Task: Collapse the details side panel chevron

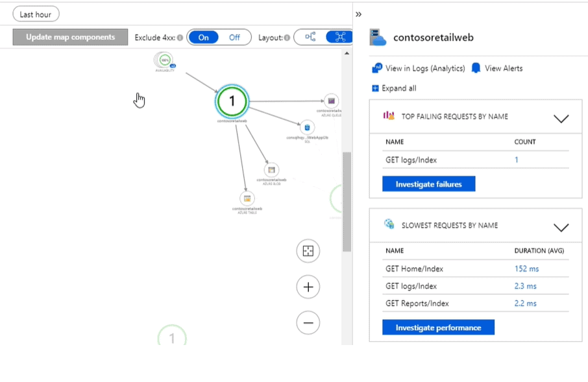Action: point(358,14)
